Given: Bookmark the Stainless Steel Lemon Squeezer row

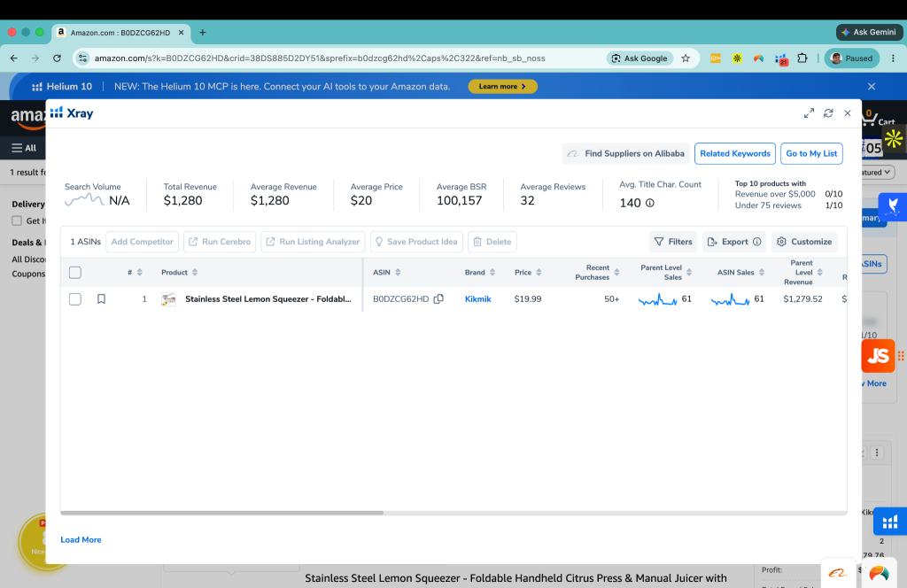Looking at the screenshot, I should click(x=101, y=299).
